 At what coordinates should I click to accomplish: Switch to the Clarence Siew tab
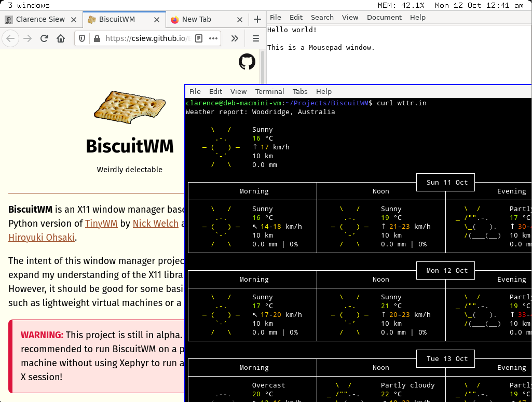41,20
